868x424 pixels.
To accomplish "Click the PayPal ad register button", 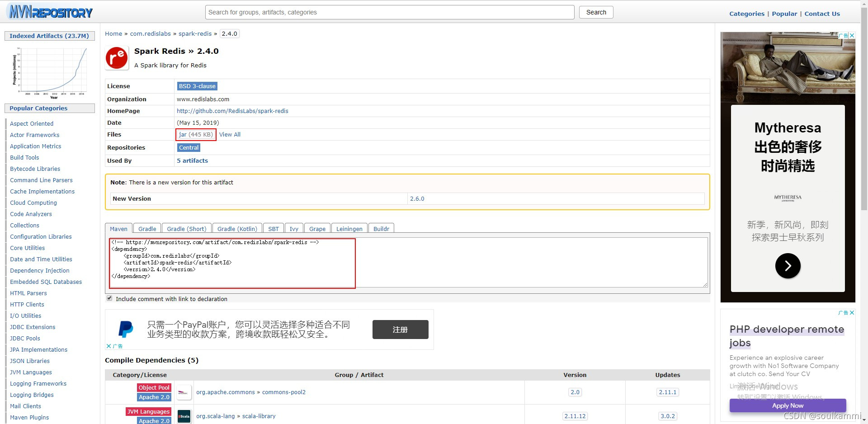I will pos(400,330).
